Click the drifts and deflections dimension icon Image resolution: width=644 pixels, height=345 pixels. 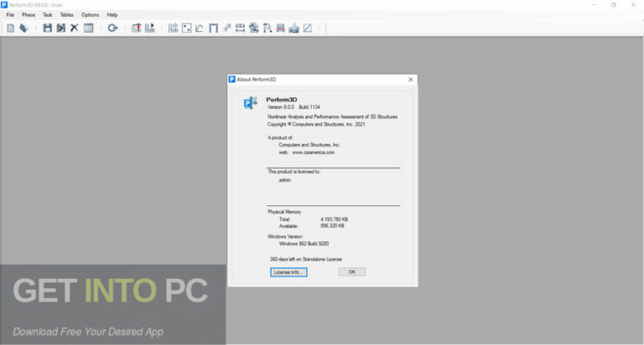pos(241,28)
